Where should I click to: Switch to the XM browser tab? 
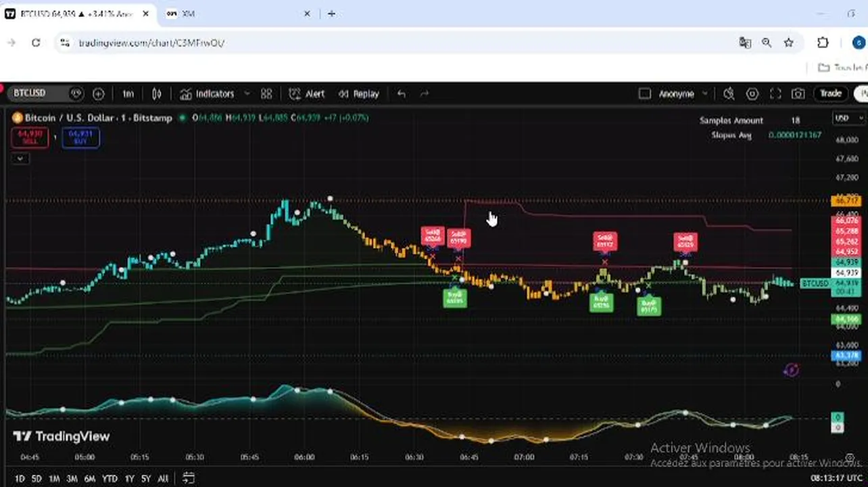239,14
